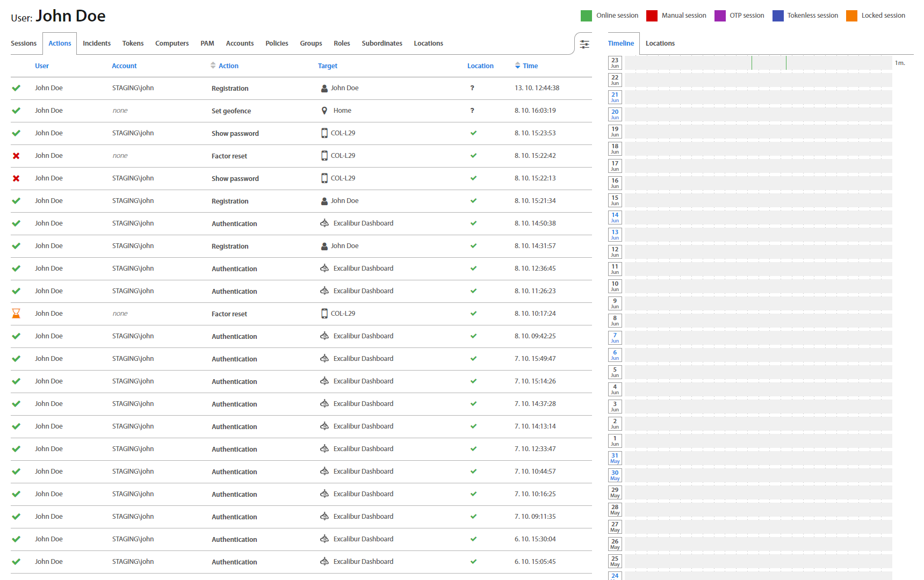
Task: Select the 23 Jun timeline date marker
Action: (615, 63)
